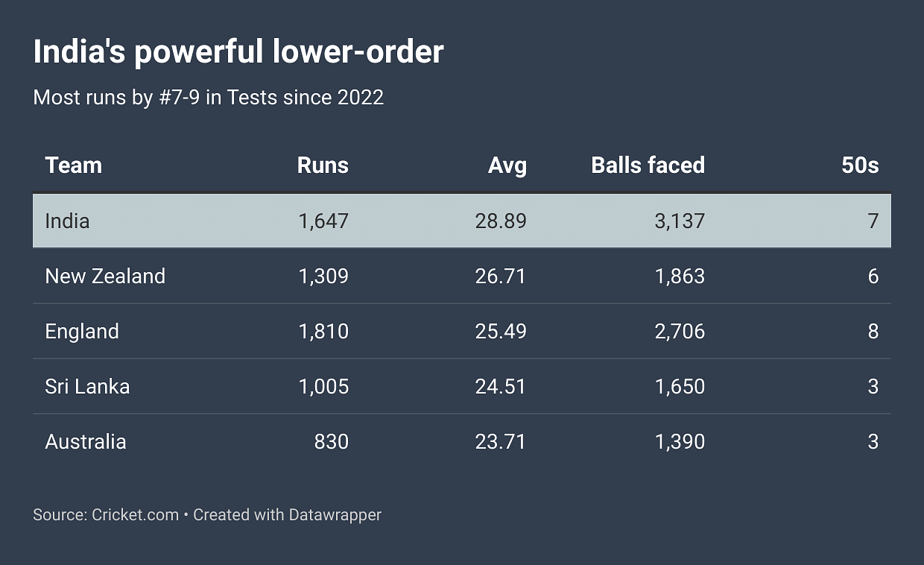Click Australia's average value 23.71

501,441
